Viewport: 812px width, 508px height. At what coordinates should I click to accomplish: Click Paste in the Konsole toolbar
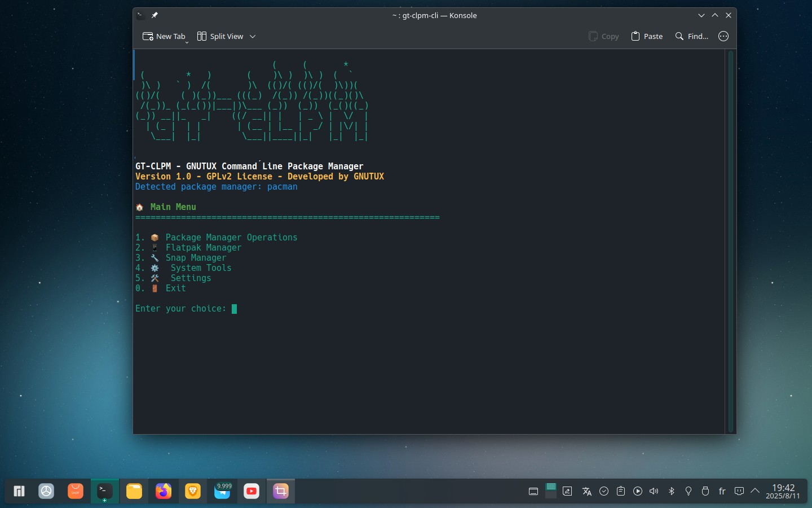pos(647,36)
